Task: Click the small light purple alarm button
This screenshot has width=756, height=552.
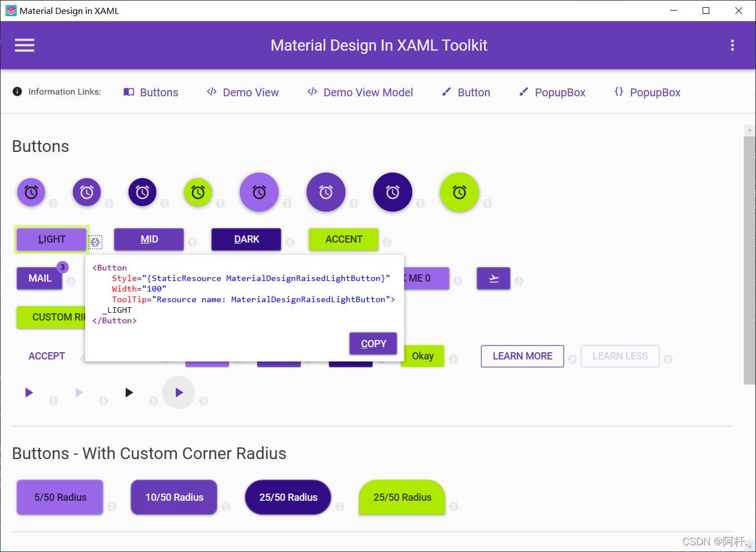Action: click(31, 192)
